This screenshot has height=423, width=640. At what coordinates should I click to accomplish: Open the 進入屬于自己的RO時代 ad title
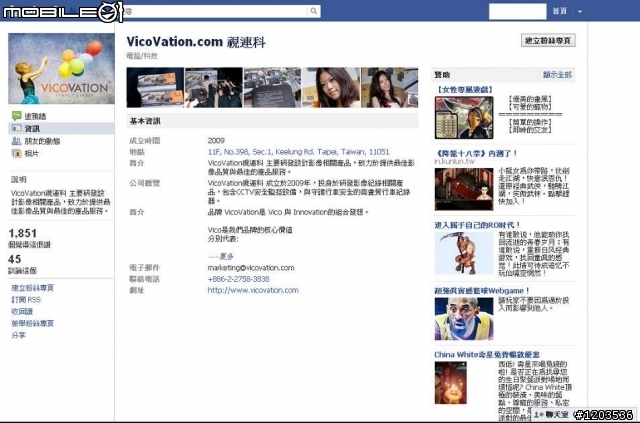pyautogui.click(x=478, y=225)
